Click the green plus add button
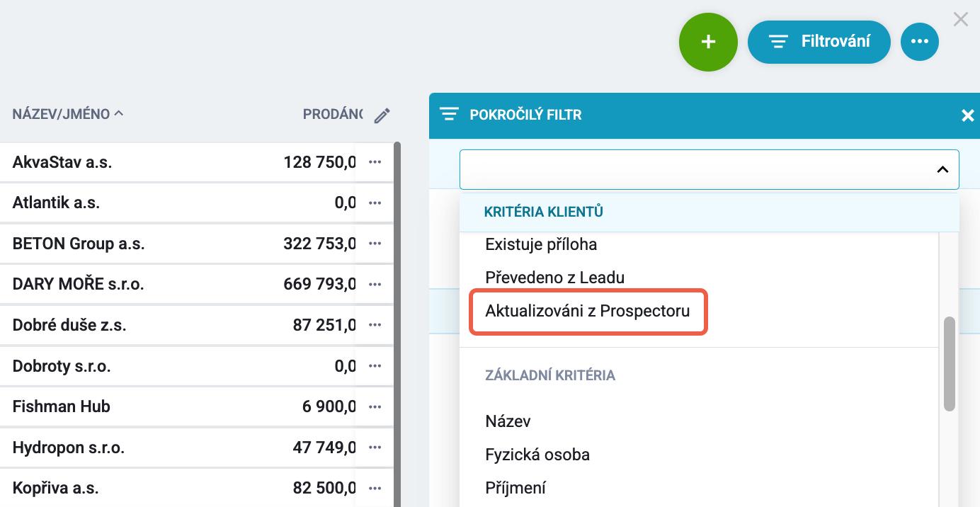 (708, 42)
